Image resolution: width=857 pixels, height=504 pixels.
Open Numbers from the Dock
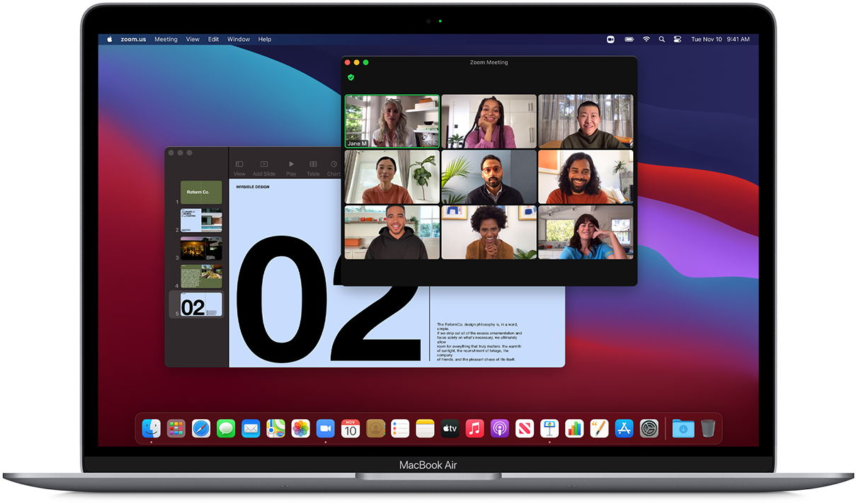tap(574, 428)
